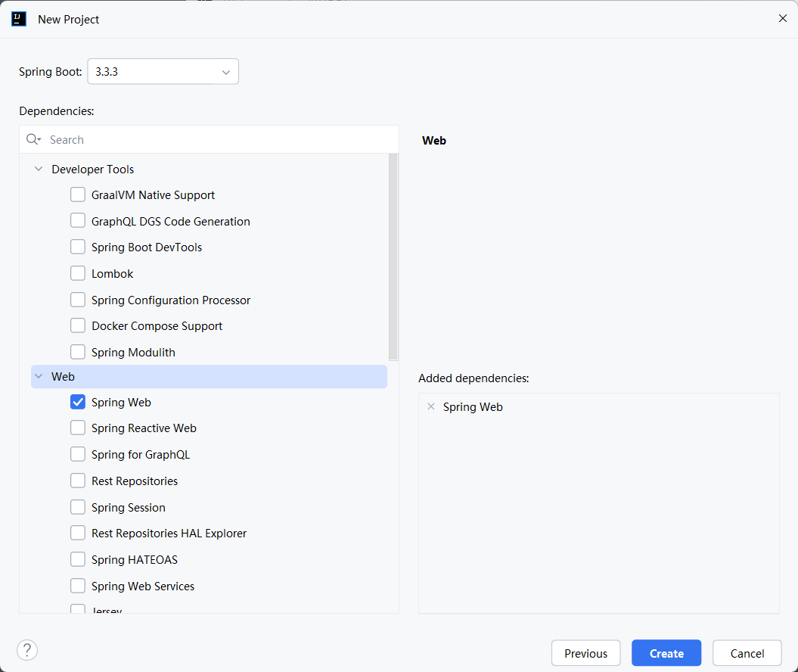This screenshot has width=798, height=672.
Task: Click the Spring Session label text
Action: (129, 508)
